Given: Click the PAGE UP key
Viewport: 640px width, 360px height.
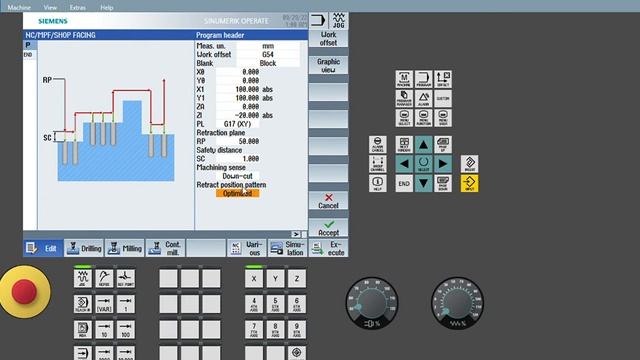Looking at the screenshot, I should pos(443,144).
